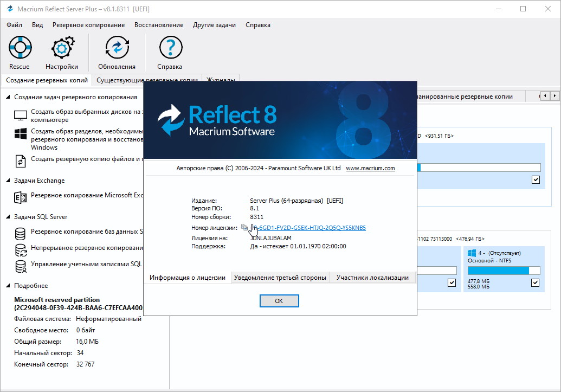Open the Восстановление menu
The height and width of the screenshot is (392, 561).
tap(159, 25)
